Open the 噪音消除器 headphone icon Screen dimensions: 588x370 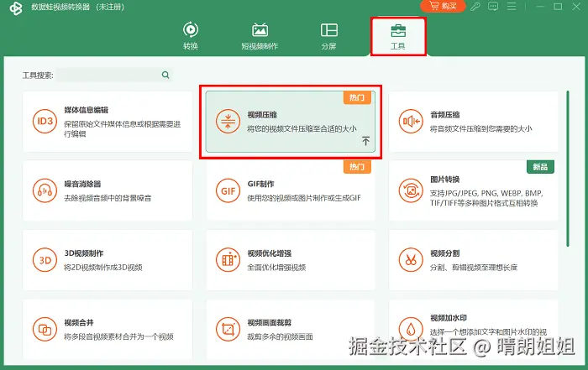[x=45, y=190]
